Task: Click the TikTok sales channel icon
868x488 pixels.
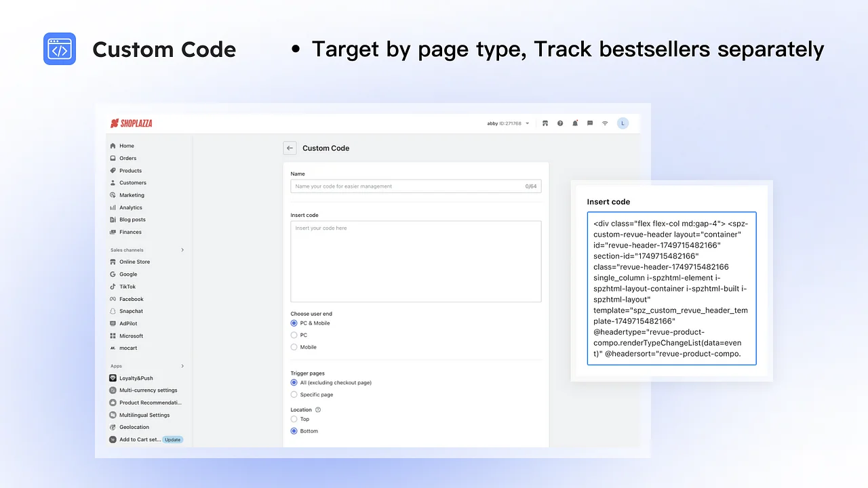Action: pos(114,286)
